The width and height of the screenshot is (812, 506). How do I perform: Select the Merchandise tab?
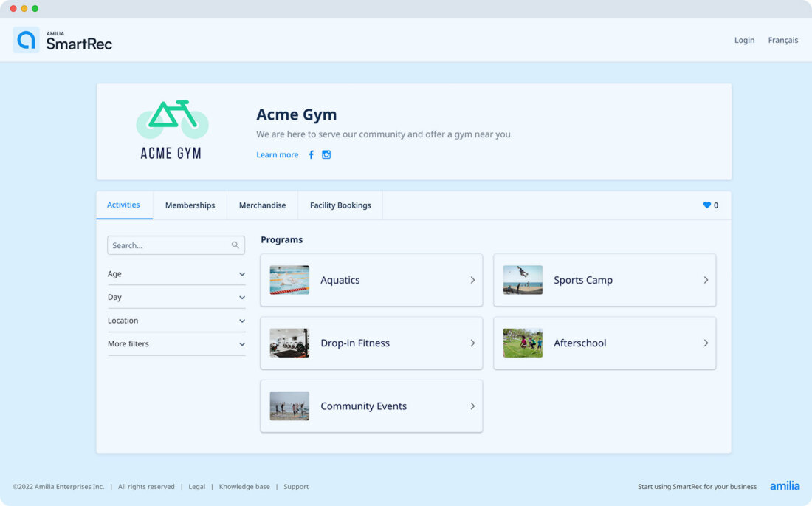pos(262,205)
